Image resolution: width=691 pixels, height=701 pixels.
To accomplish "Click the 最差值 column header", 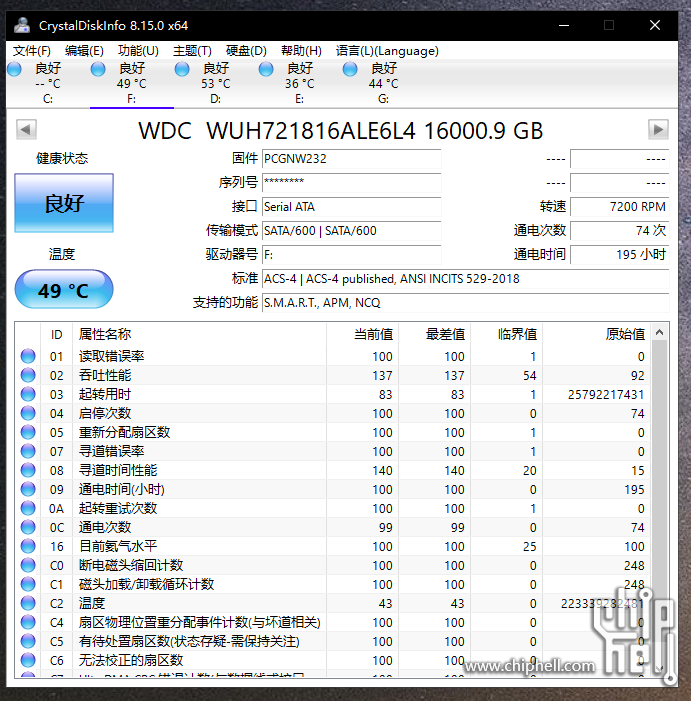I will 434,334.
